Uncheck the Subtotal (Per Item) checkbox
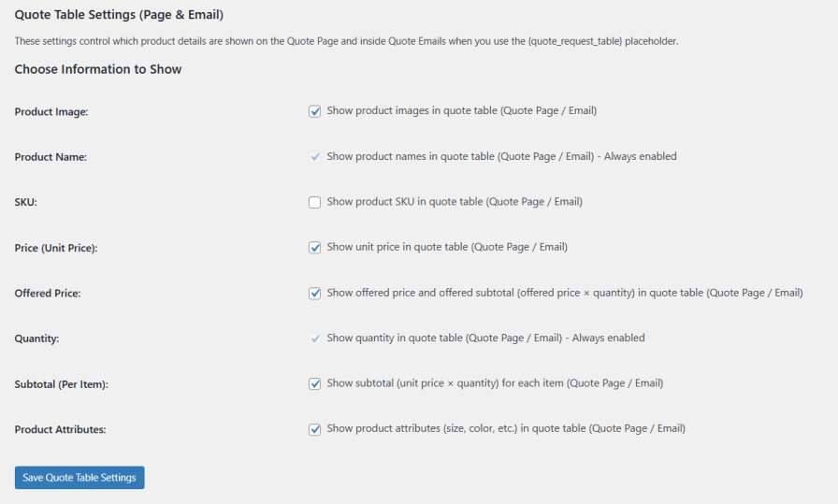The image size is (838, 504). [315, 383]
